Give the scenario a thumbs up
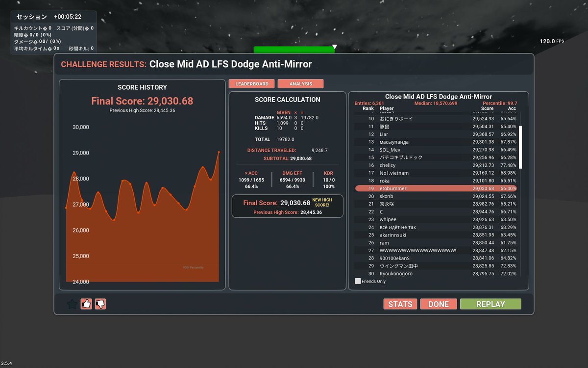The width and height of the screenshot is (588, 368). click(x=86, y=304)
